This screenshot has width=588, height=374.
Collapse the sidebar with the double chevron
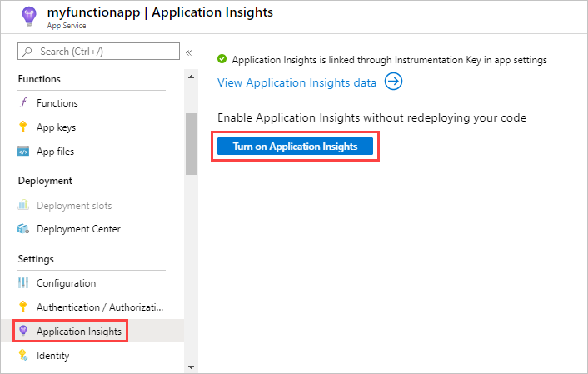click(189, 52)
